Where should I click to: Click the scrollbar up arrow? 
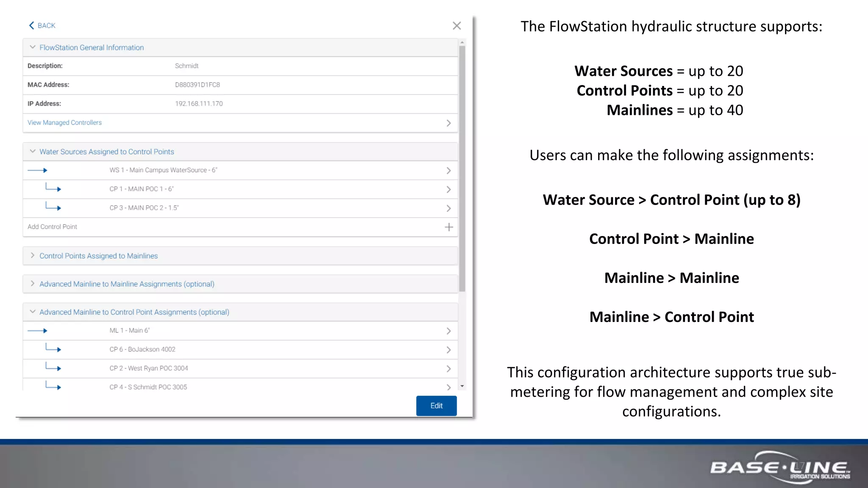point(462,42)
